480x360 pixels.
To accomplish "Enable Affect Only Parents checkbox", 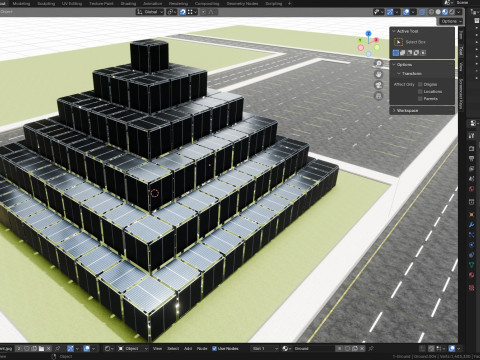I will [x=420, y=99].
